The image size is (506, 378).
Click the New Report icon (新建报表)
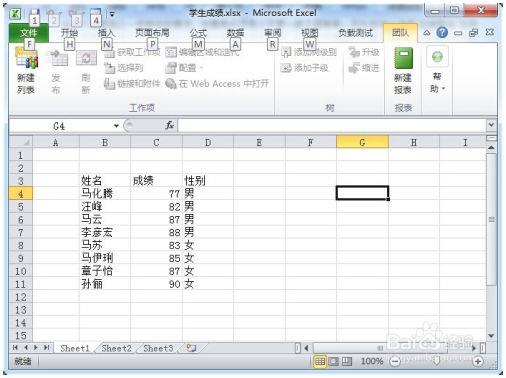click(x=403, y=71)
